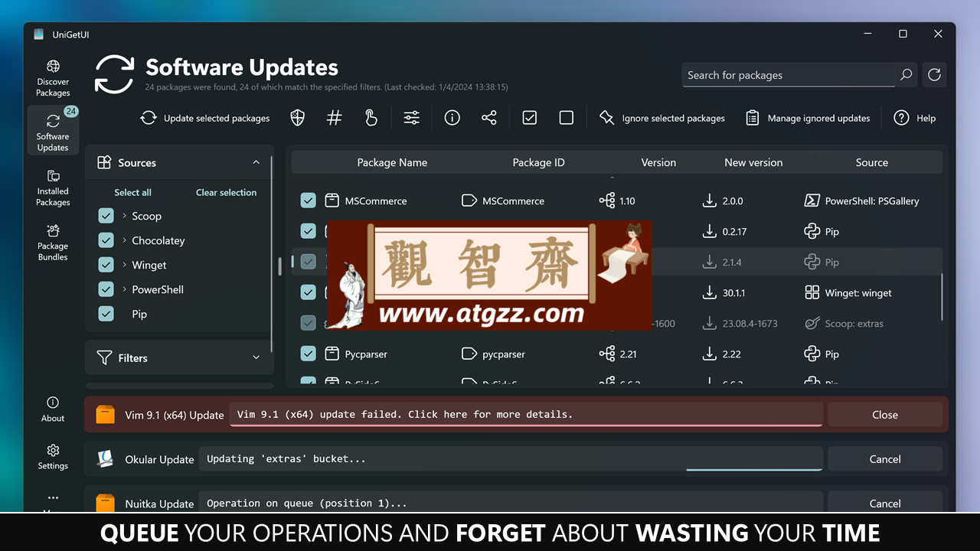
Task: Expand the Filters panel chevron
Action: click(x=256, y=357)
